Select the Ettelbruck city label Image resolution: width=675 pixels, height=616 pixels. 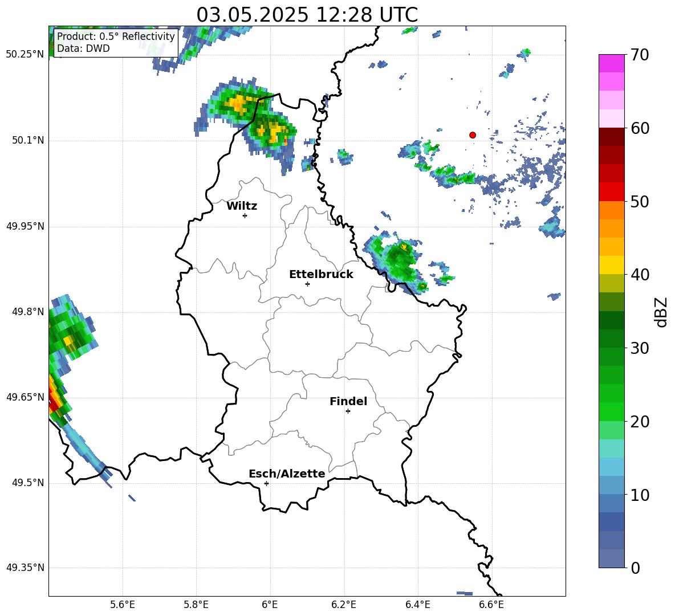tap(321, 275)
